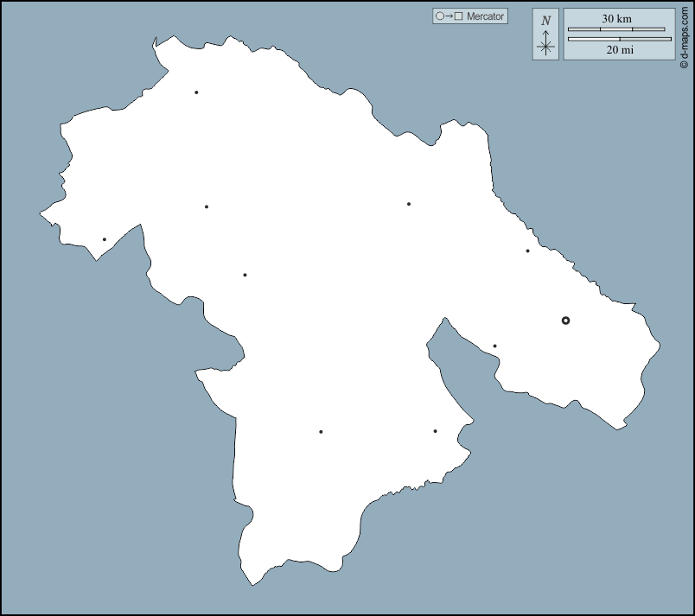Select the ring-shaped capital city marker
The width and height of the screenshot is (695, 616).
(x=565, y=321)
